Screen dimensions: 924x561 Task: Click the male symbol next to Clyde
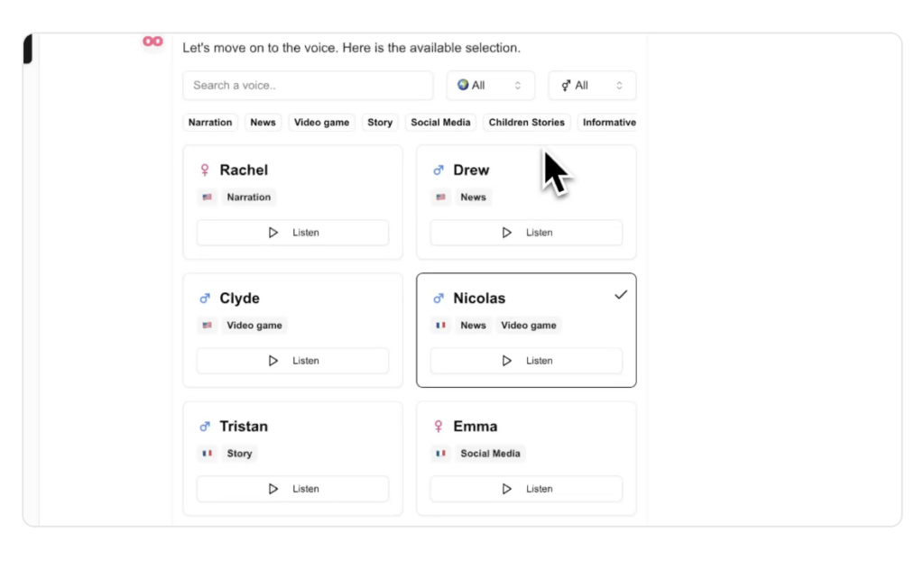tap(205, 299)
